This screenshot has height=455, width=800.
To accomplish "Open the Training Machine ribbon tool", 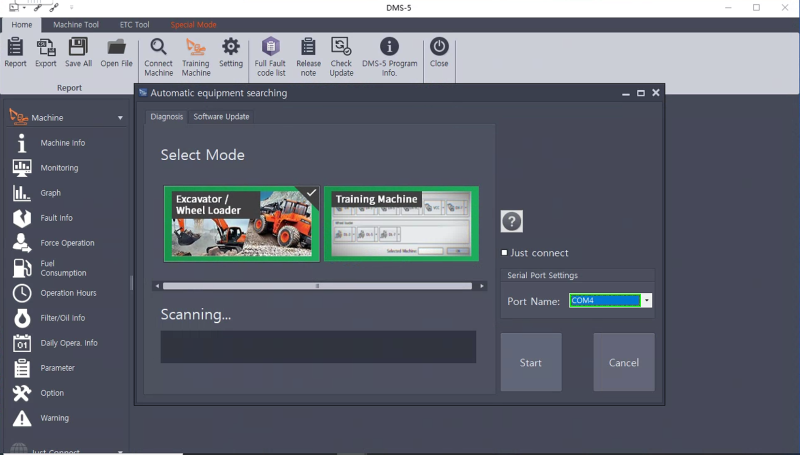I will 196,56.
